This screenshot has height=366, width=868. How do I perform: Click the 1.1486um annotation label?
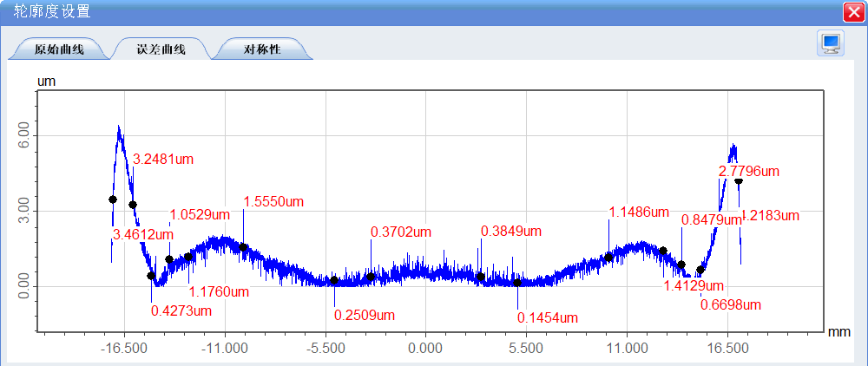[639, 212]
